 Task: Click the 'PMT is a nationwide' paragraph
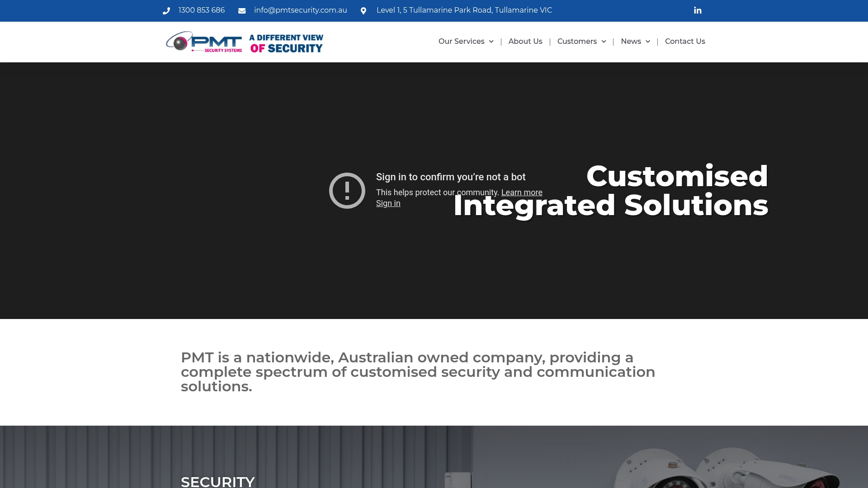click(x=418, y=372)
